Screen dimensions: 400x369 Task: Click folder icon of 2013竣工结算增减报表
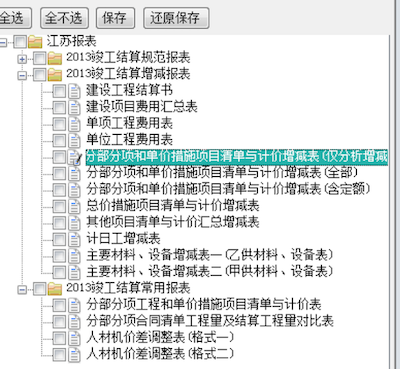point(55,74)
